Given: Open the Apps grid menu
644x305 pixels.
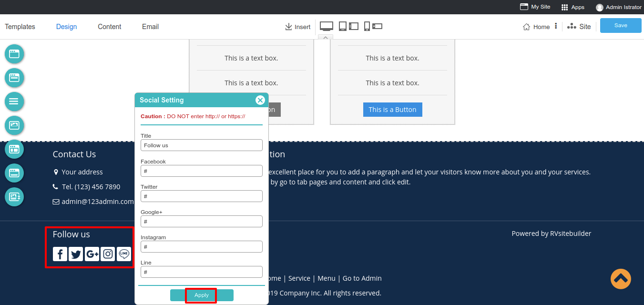Looking at the screenshot, I should (572, 7).
